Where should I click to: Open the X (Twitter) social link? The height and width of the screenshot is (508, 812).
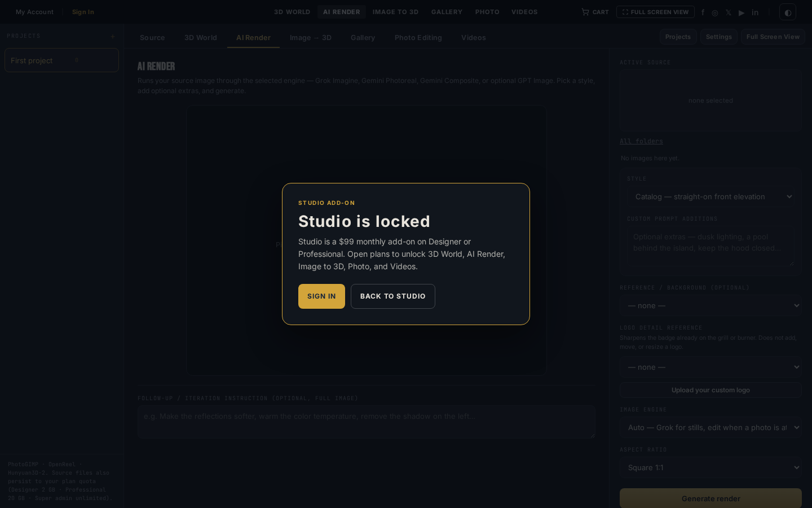(729, 12)
